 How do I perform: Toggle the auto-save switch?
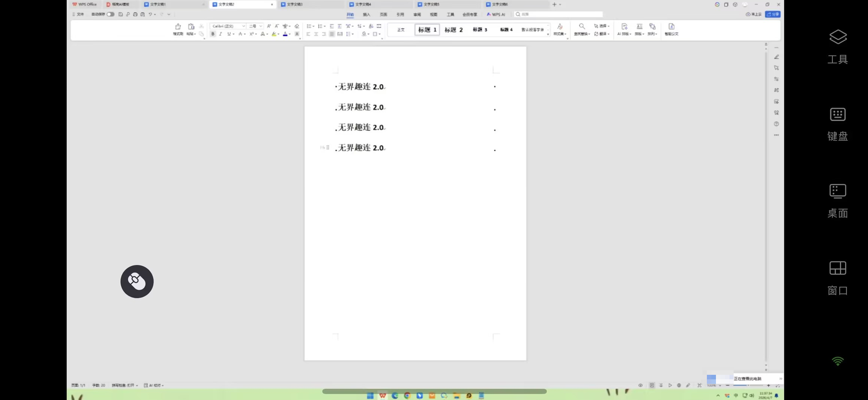[x=110, y=14]
